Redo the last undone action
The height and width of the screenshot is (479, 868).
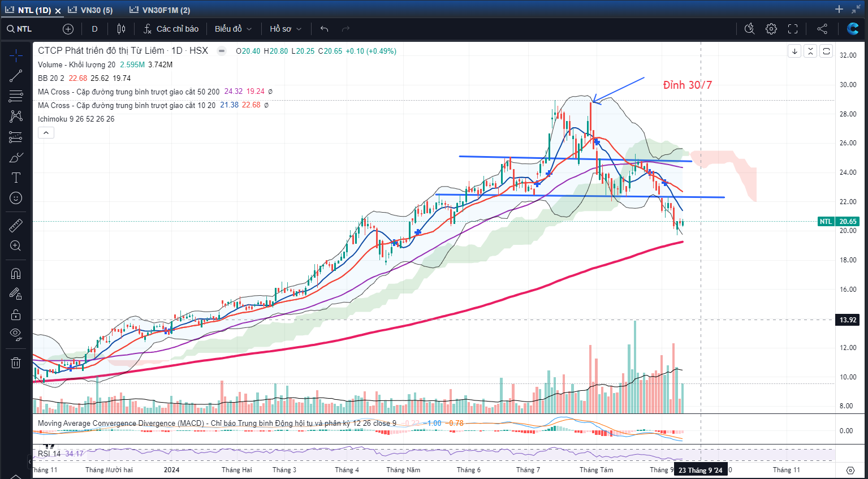pos(346,29)
